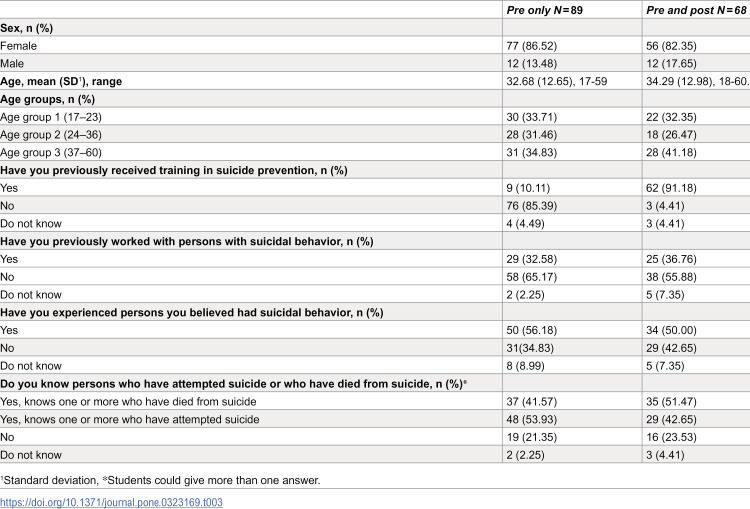This screenshot has width=750, height=509.
Task: Open the journal.pone DOI link
Action: click(111, 502)
